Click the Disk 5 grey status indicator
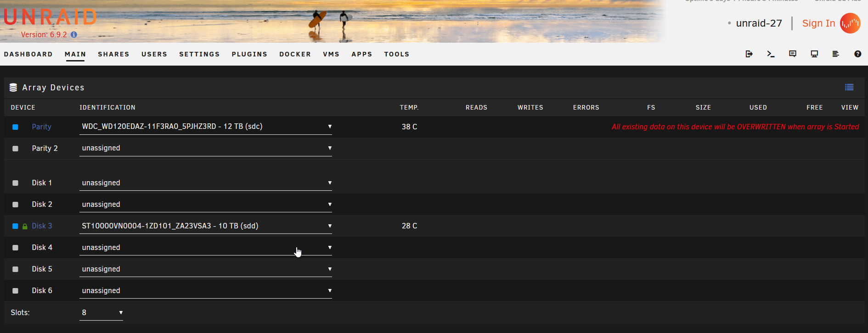The width and height of the screenshot is (868, 333). [15, 269]
